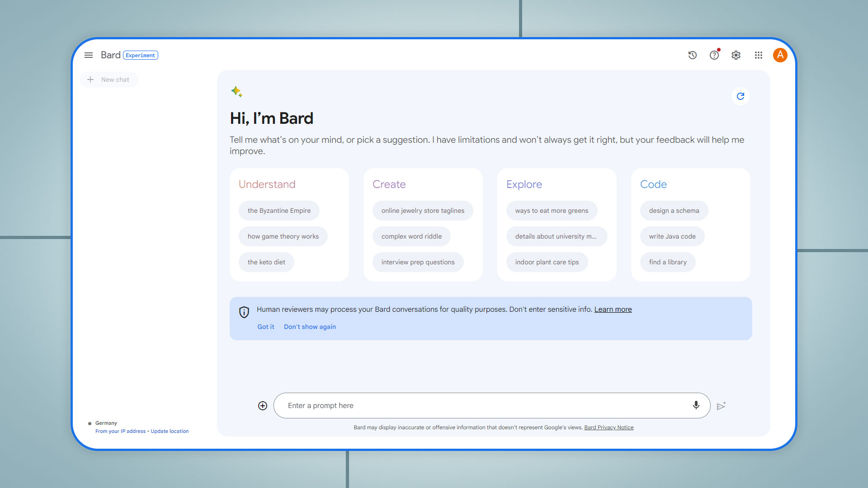Open the help question mark icon
Viewport: 868px width, 488px height.
pos(714,55)
